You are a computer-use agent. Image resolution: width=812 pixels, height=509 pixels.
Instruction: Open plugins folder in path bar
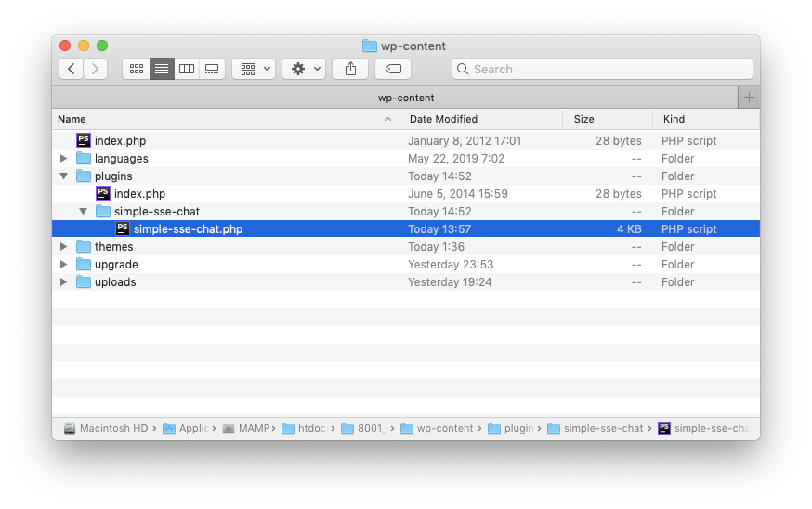(x=511, y=428)
